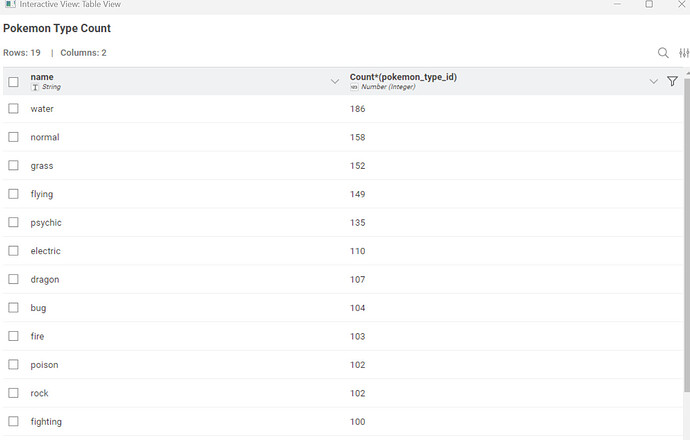Open the table settings sliders icon
The image size is (690, 440).
[x=684, y=53]
